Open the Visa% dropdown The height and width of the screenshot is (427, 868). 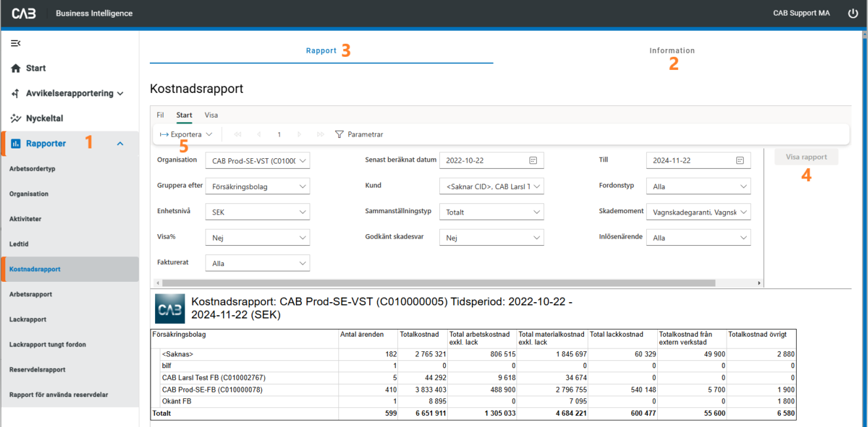pyautogui.click(x=258, y=237)
